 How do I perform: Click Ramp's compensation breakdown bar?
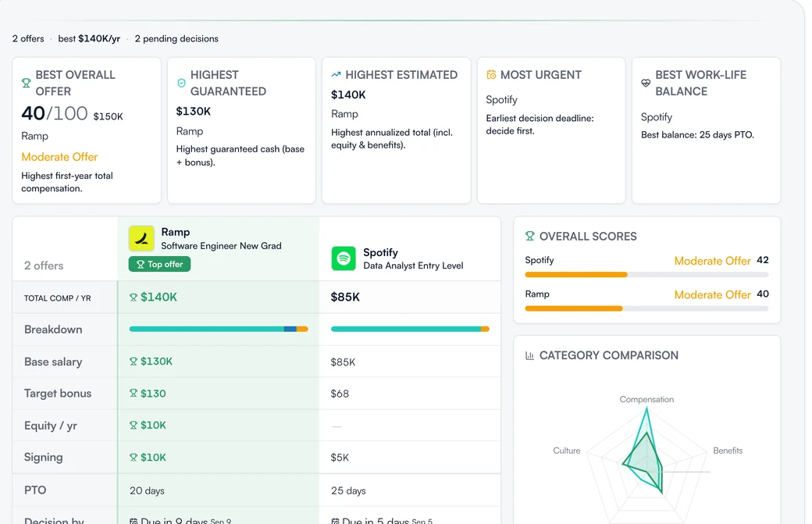coord(219,330)
